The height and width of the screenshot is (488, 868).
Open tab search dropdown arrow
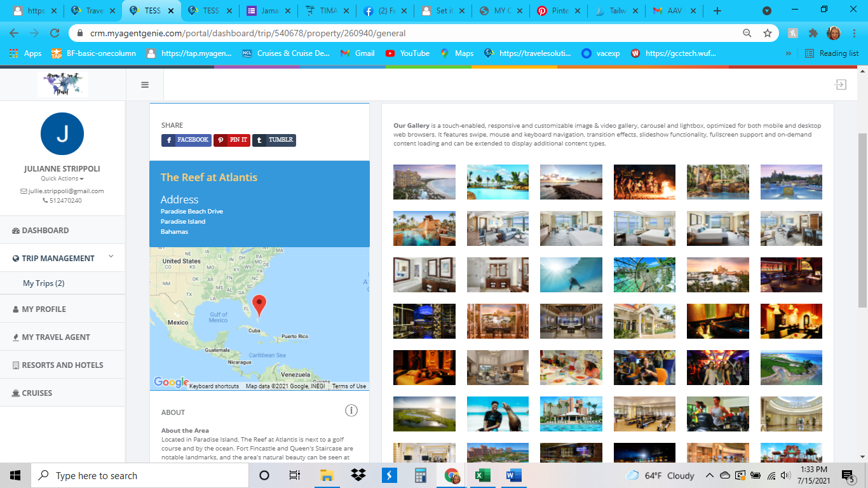pos(767,11)
